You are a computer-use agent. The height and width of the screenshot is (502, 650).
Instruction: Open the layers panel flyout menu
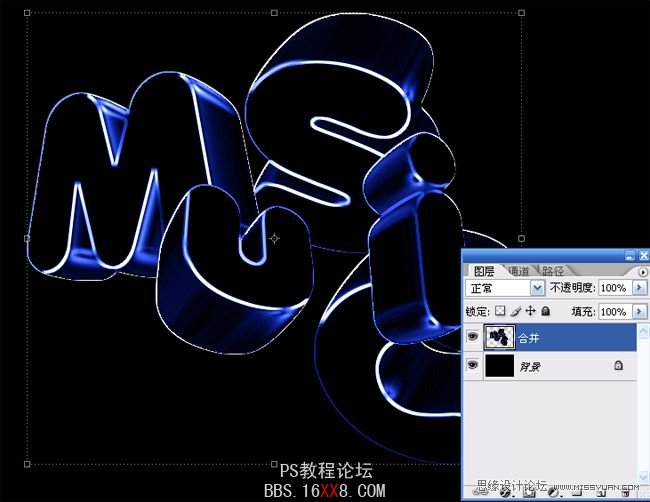click(x=641, y=271)
